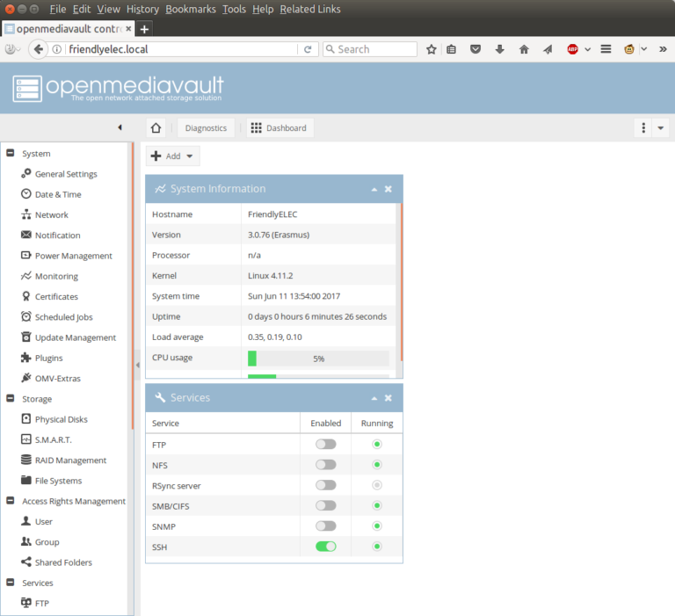Open Shared Folders page
The image size is (675, 616).
pos(63,562)
